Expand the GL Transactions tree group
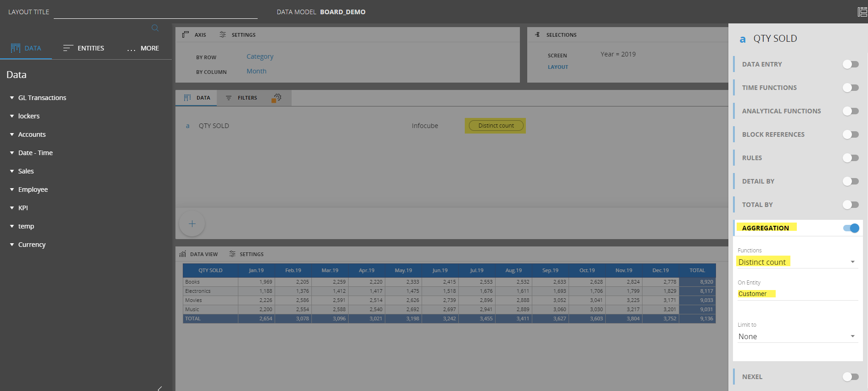Image resolution: width=868 pixels, height=391 pixels. click(x=12, y=98)
